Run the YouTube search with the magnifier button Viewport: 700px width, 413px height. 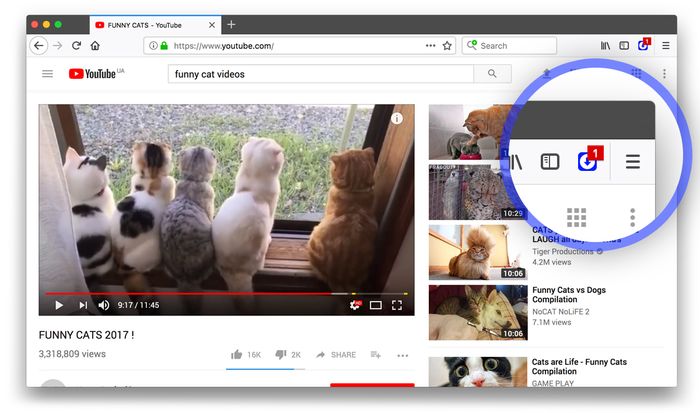[492, 74]
